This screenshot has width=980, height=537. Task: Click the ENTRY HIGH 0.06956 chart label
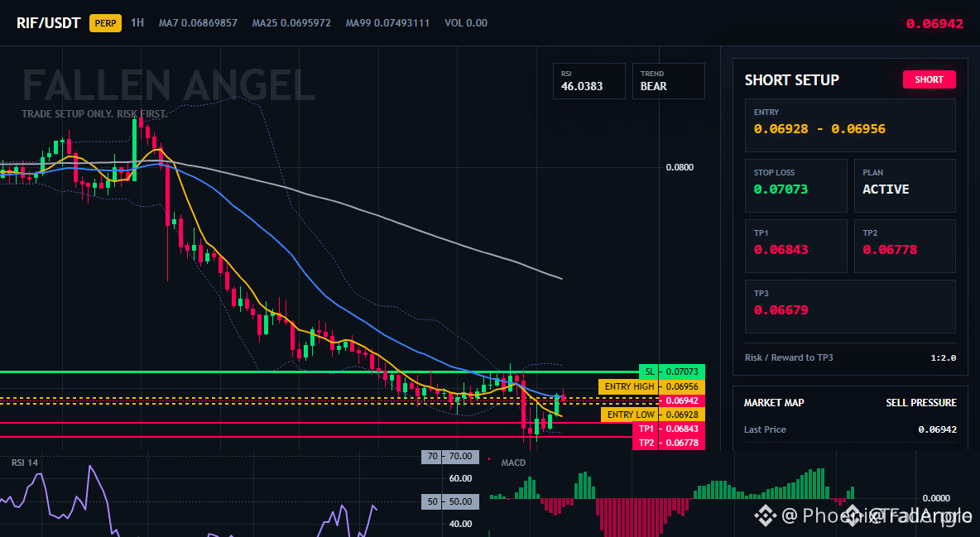pyautogui.click(x=651, y=387)
